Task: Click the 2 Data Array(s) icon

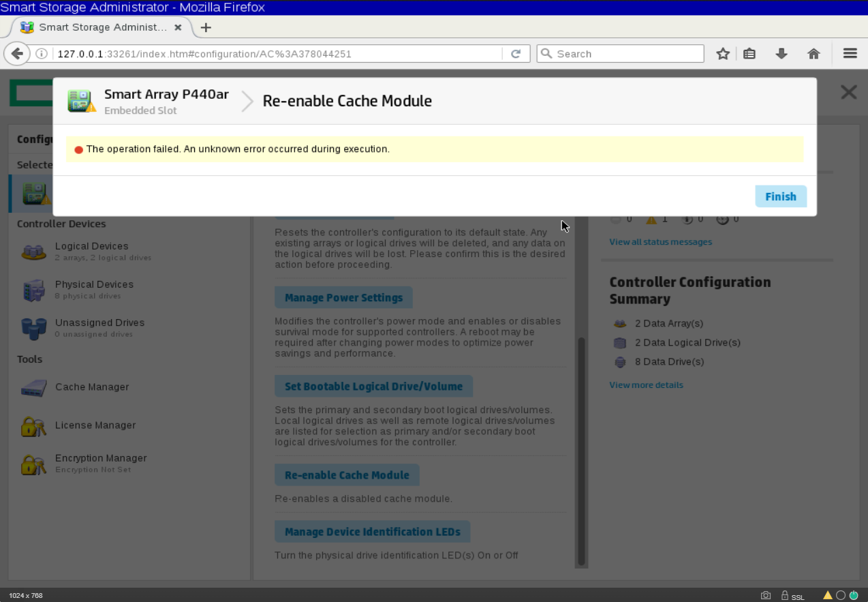Action: [x=619, y=324]
